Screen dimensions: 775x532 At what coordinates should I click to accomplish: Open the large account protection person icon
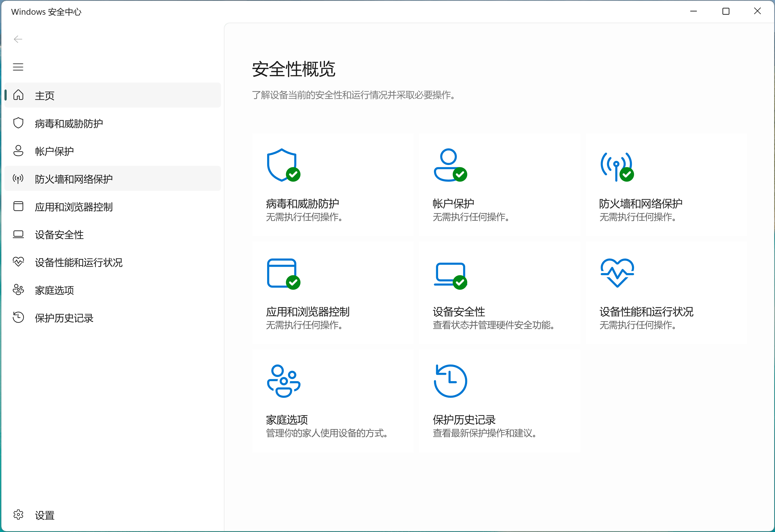[x=450, y=165]
